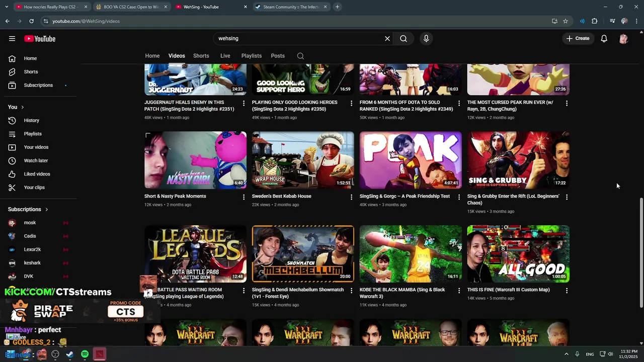Clear the search box text
This screenshot has height=362, width=644.
point(387,39)
